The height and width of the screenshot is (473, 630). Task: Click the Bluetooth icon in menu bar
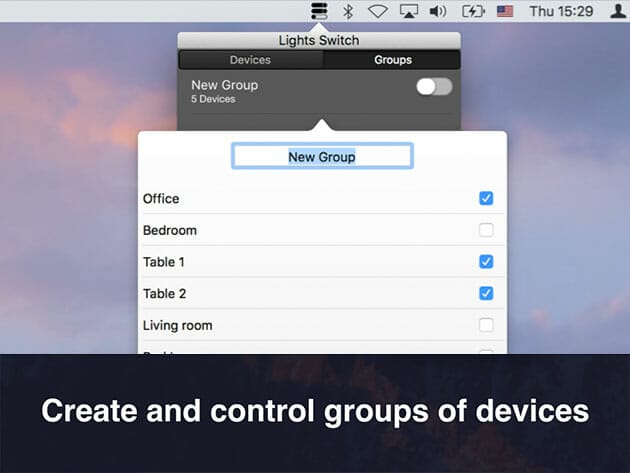tap(348, 11)
